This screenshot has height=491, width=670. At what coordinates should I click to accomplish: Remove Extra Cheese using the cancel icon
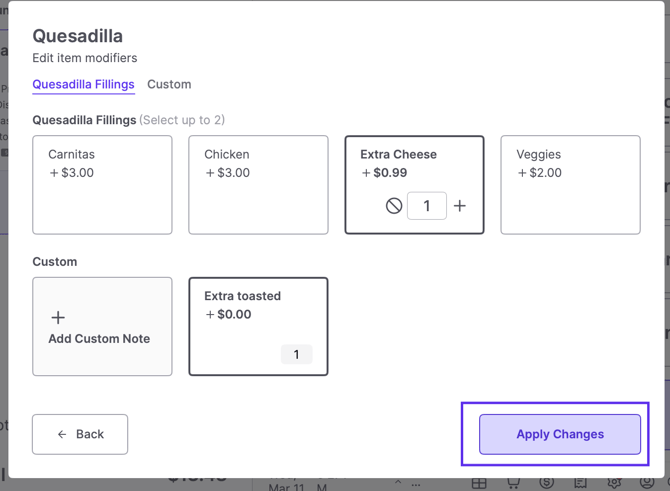[x=394, y=206]
